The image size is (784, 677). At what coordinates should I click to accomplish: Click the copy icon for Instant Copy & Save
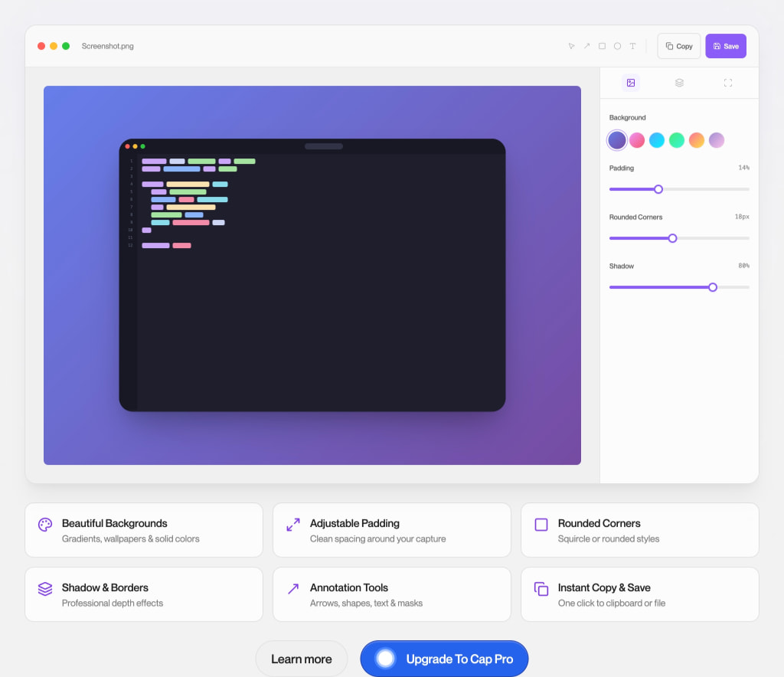(x=541, y=589)
